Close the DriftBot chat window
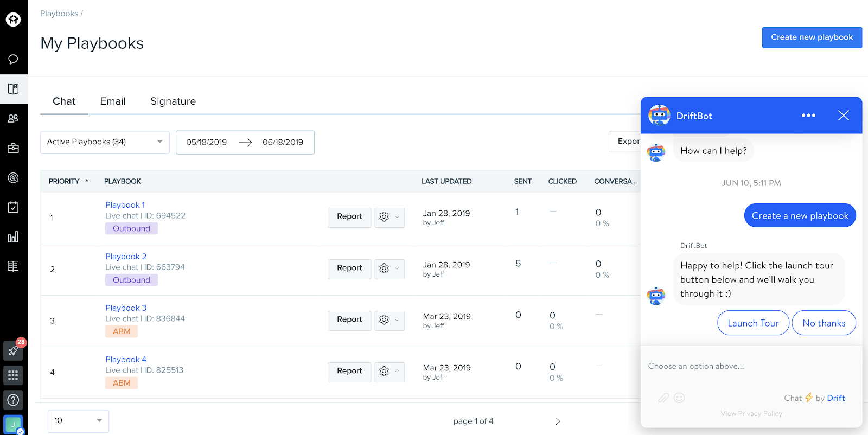The image size is (868, 435). pos(844,116)
